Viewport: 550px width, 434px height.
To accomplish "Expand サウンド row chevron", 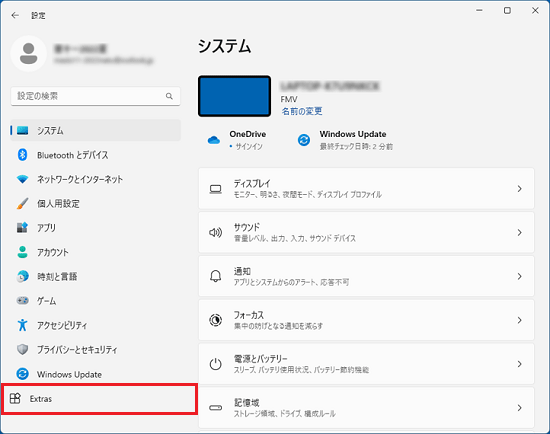I will click(519, 233).
